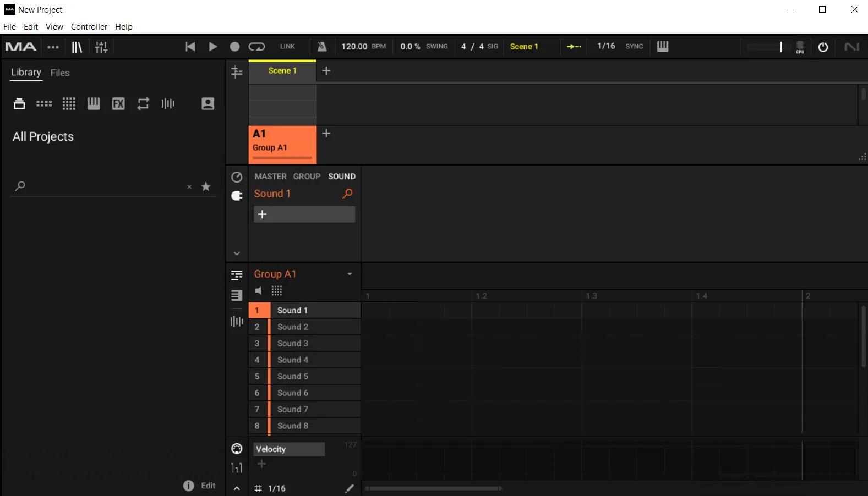Clear the browser search with X
Image resolution: width=868 pixels, height=496 pixels.
(x=189, y=187)
